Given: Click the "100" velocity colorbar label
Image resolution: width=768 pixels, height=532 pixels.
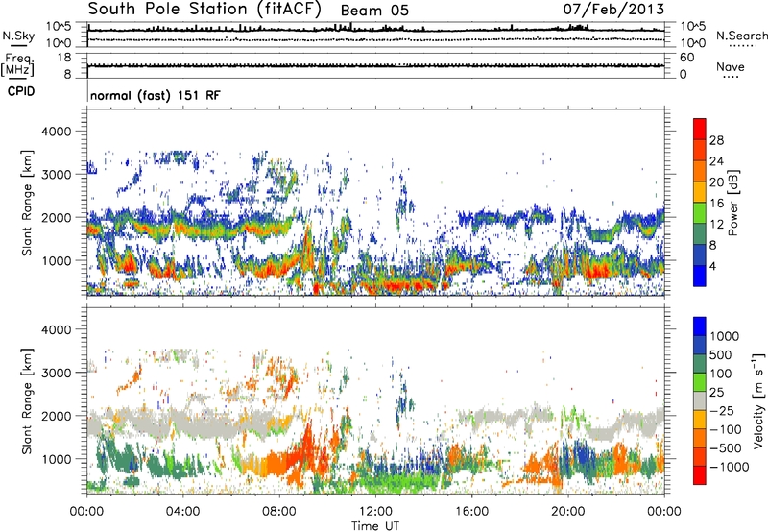Looking at the screenshot, I should (721, 374).
